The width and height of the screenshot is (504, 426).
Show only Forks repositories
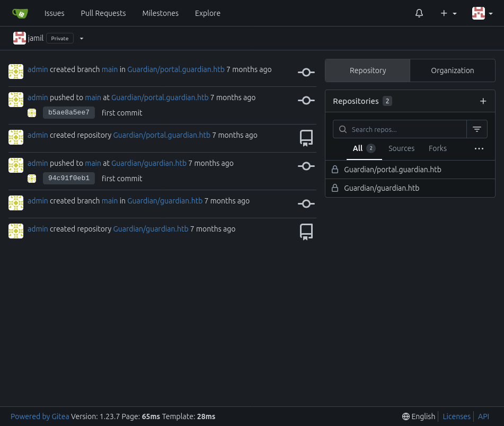click(x=437, y=148)
